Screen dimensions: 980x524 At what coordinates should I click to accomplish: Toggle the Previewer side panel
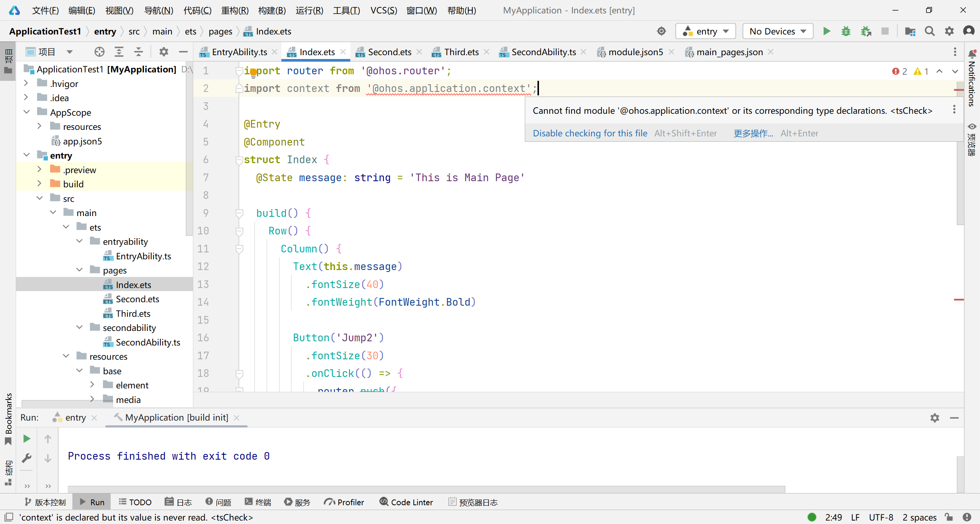(972, 139)
